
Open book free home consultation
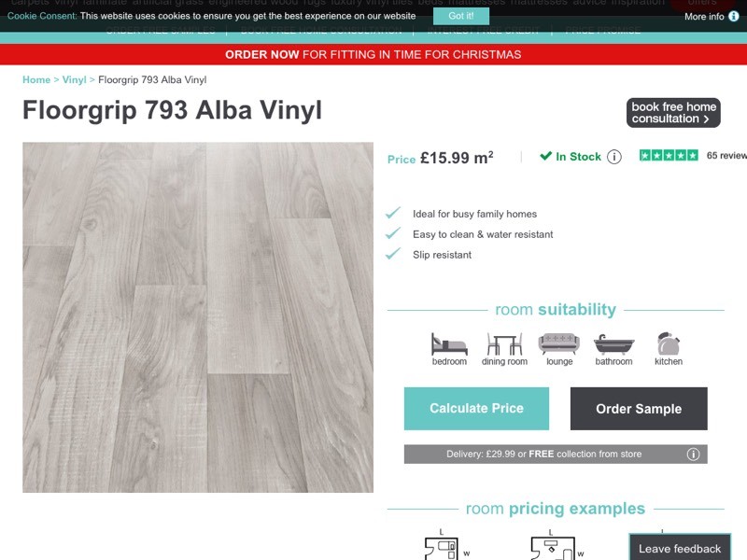(x=673, y=113)
